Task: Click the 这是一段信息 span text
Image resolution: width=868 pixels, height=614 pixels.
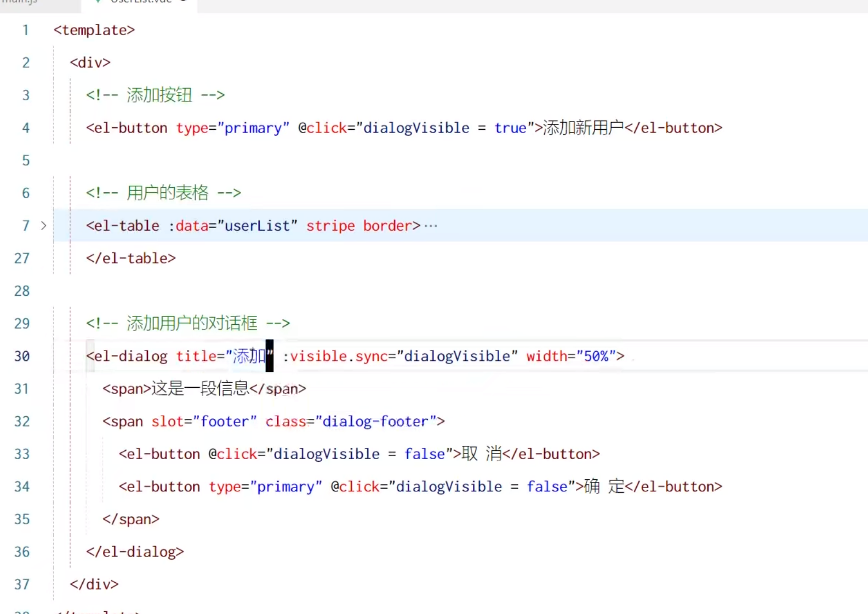Action: [200, 389]
